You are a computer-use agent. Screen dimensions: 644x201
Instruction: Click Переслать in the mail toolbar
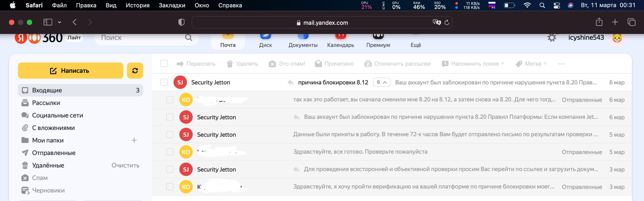click(196, 64)
